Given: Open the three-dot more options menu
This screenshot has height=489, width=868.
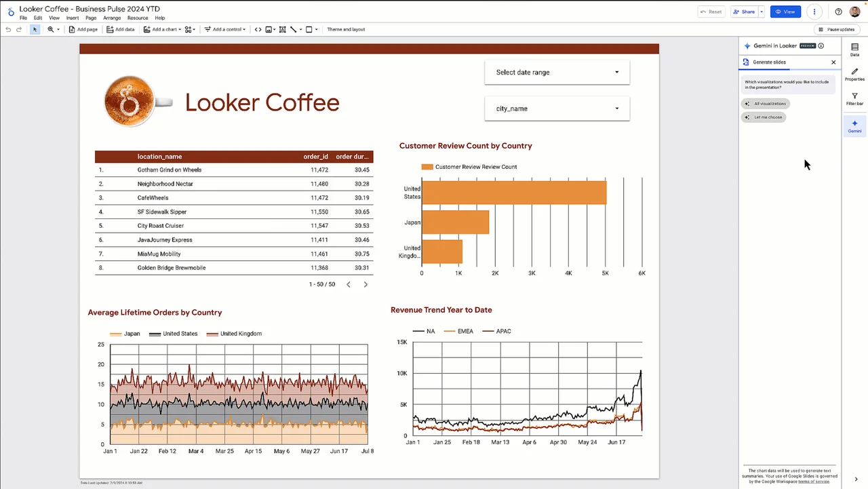Looking at the screenshot, I should click(x=814, y=12).
